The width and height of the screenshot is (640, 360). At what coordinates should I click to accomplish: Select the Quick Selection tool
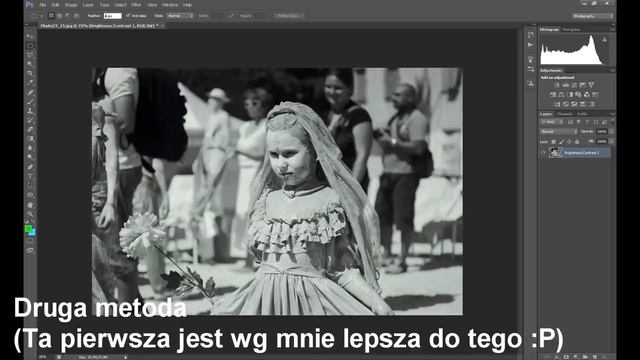(x=30, y=64)
